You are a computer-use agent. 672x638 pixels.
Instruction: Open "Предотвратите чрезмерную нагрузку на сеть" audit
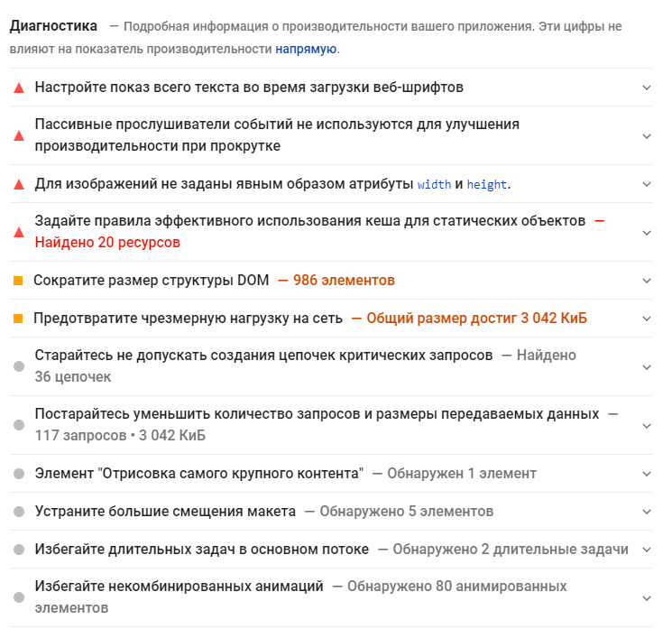click(x=188, y=319)
